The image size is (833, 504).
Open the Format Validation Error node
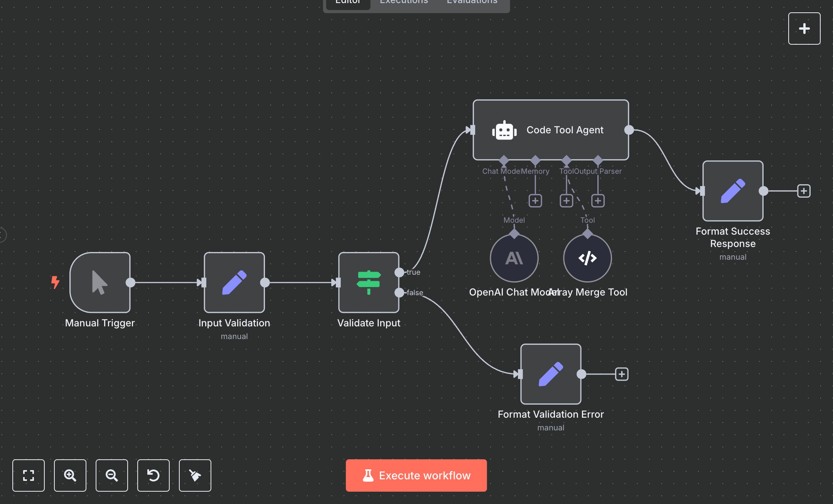[x=550, y=373]
